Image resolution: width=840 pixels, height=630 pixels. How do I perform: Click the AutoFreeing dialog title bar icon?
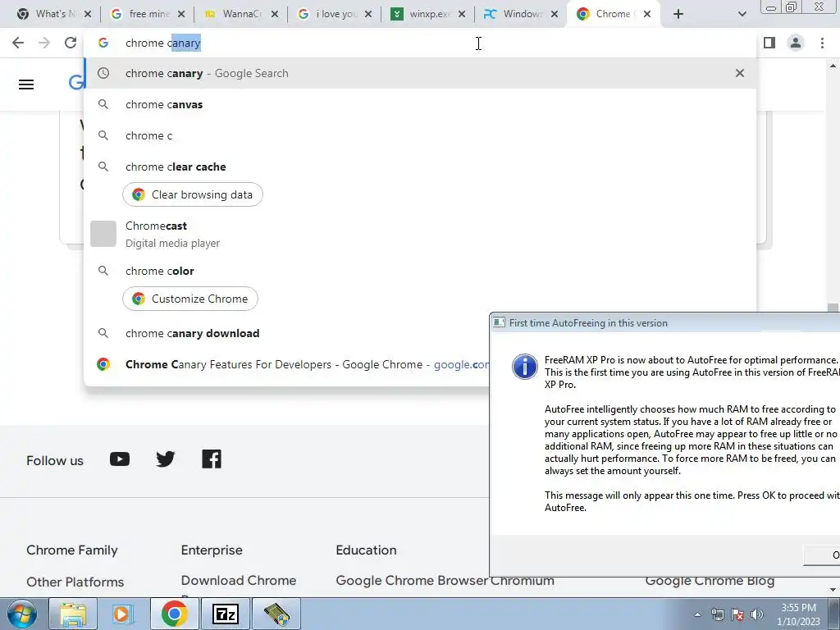[x=499, y=322]
